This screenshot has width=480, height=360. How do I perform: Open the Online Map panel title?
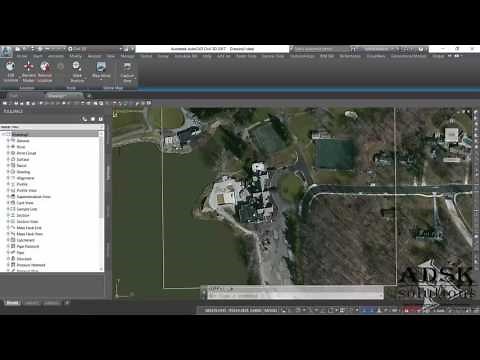[113, 88]
